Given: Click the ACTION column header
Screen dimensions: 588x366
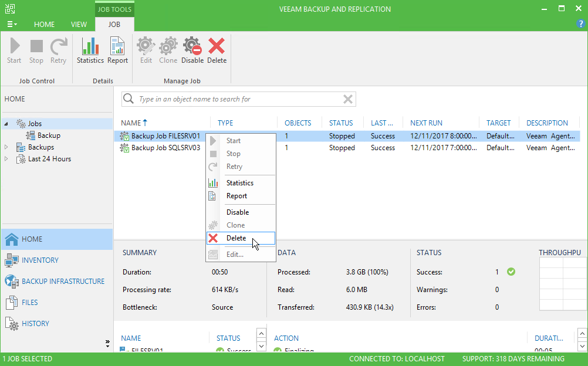Looking at the screenshot, I should pyautogui.click(x=286, y=338).
